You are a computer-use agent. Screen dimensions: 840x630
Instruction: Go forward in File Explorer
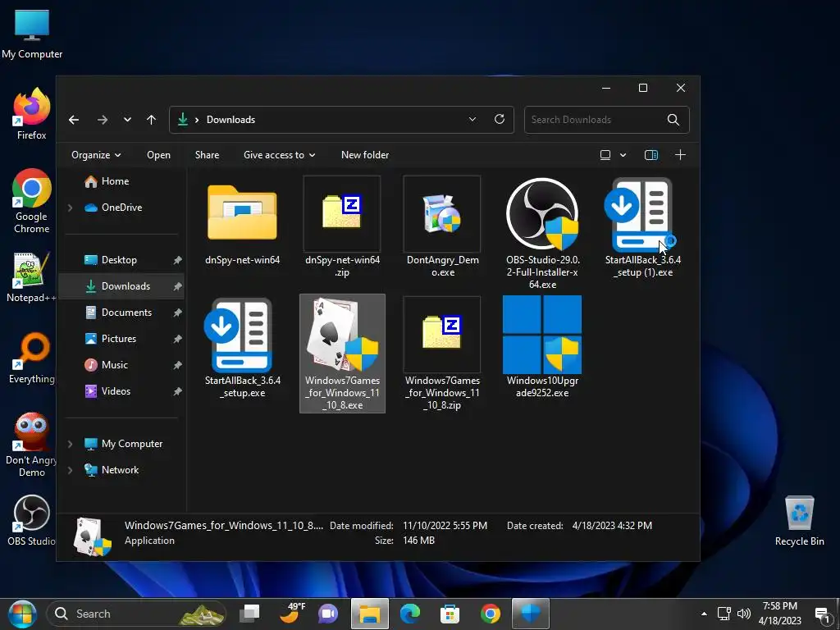click(103, 120)
